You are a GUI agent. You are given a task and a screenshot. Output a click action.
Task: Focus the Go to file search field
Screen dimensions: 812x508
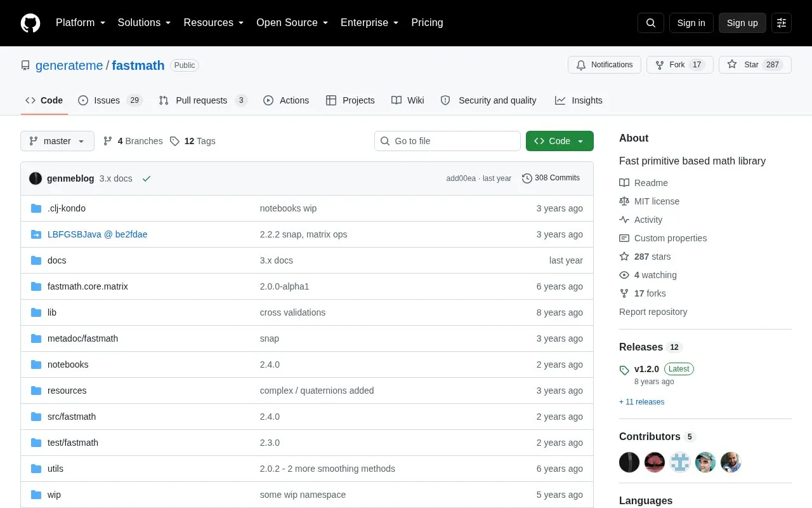(447, 141)
